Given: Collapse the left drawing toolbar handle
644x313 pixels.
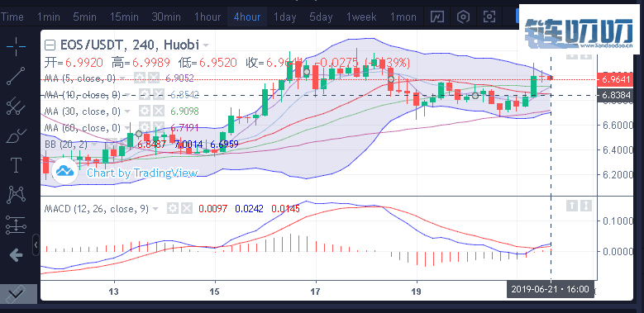Looking at the screenshot, I should [36, 245].
